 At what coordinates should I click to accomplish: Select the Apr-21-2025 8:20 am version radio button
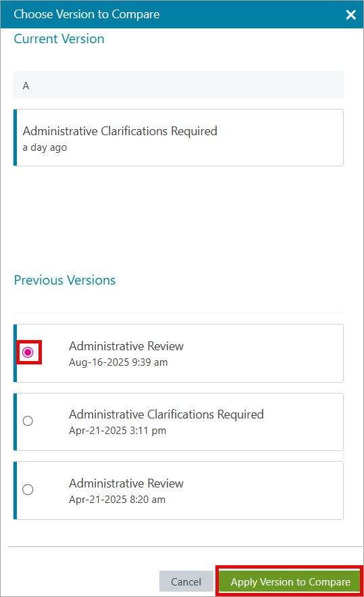click(x=28, y=489)
